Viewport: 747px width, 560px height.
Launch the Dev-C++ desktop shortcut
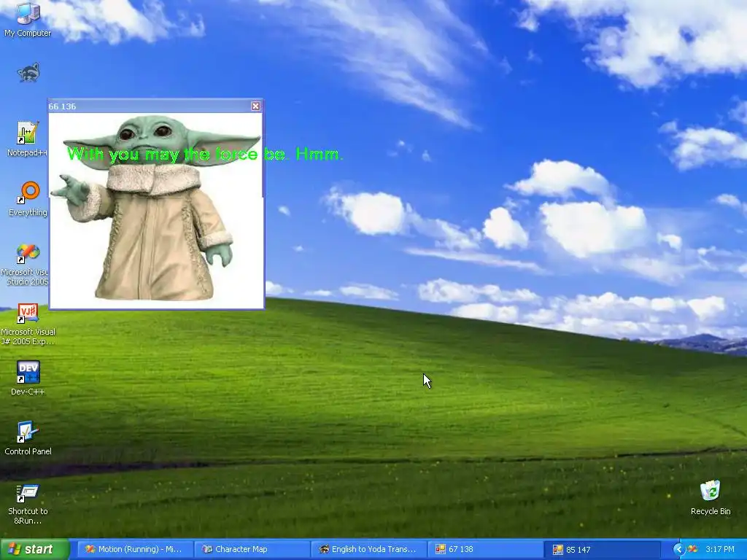pos(28,378)
